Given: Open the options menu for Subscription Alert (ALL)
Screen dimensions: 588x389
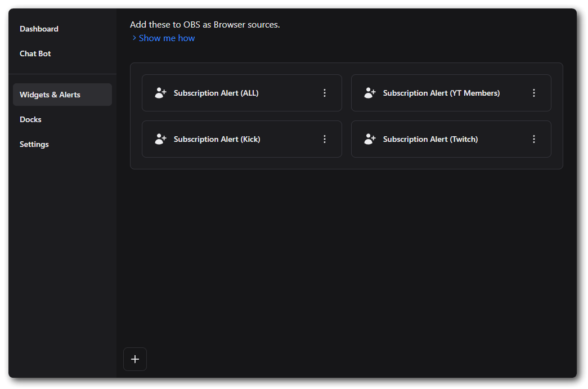Looking at the screenshot, I should (325, 92).
